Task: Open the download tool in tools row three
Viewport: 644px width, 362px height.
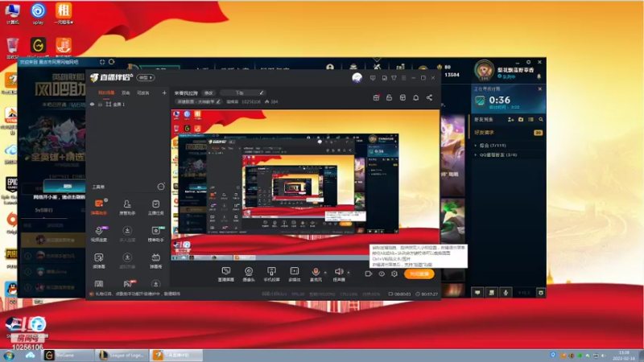Action: tap(127, 260)
